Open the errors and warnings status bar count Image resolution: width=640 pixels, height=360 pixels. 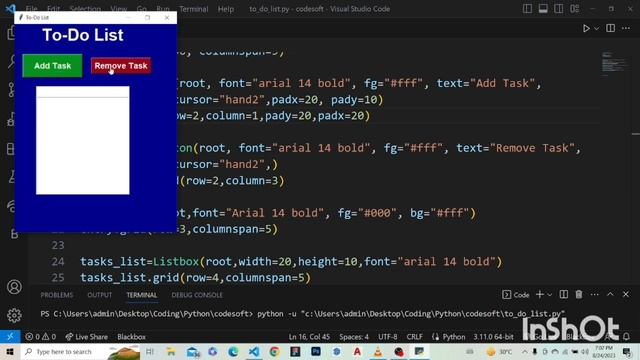tap(40, 337)
